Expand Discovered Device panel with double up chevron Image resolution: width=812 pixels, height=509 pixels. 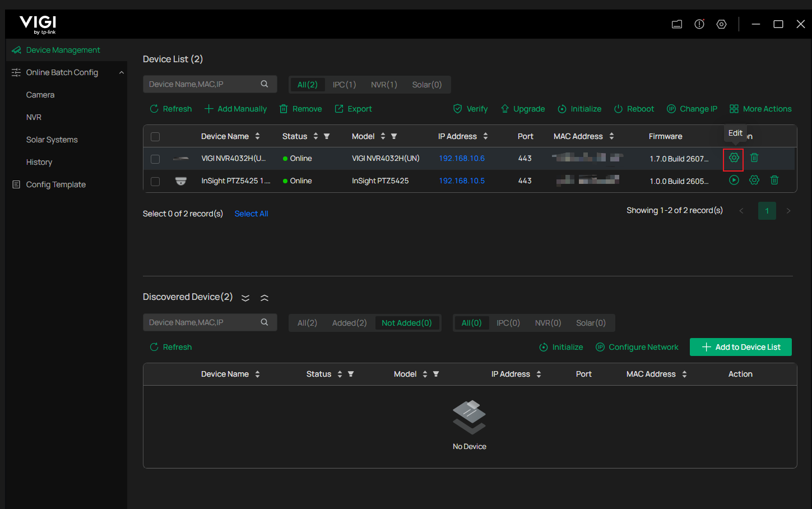[265, 298]
